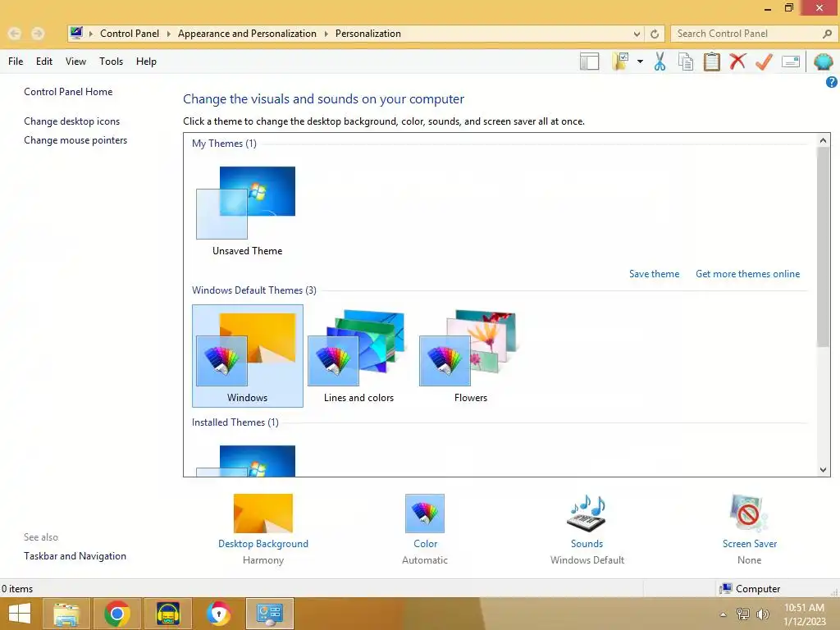This screenshot has height=630, width=840.
Task: Click the network tray icon
Action: point(743,614)
